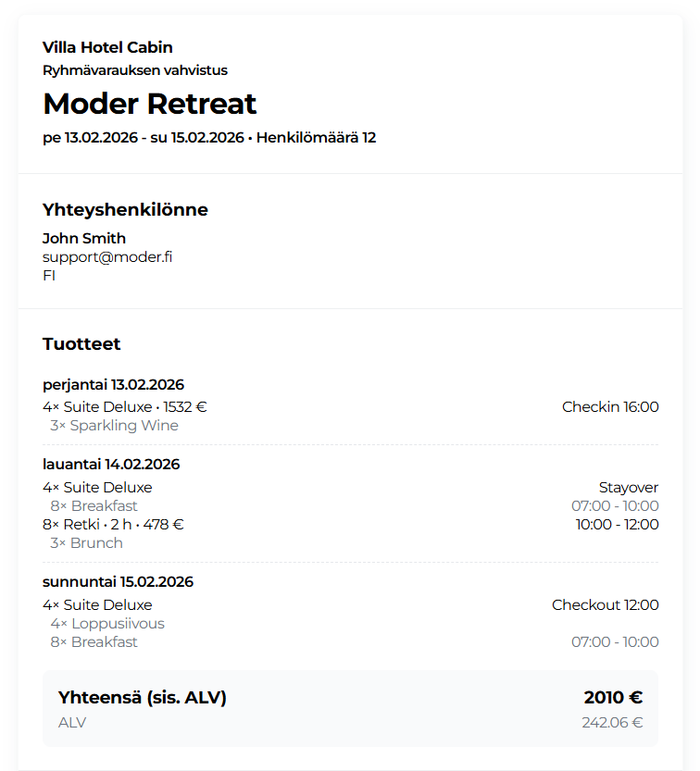Click the Checkin 16:00 label
The width and height of the screenshot is (700, 771).
point(610,406)
